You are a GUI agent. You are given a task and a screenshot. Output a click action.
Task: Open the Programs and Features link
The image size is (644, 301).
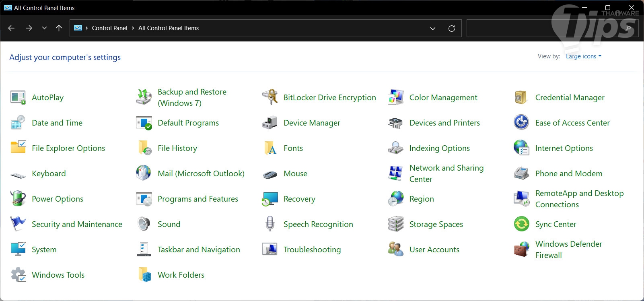pyautogui.click(x=198, y=199)
